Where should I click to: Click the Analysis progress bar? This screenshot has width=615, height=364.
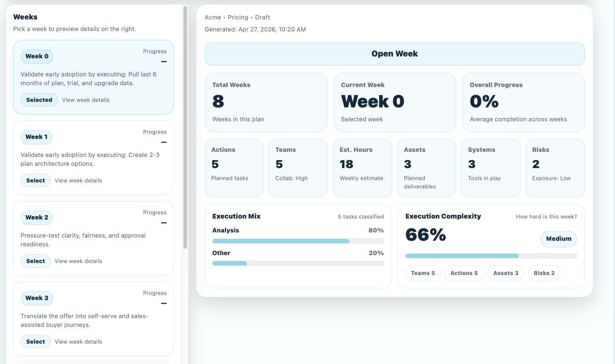point(298,241)
